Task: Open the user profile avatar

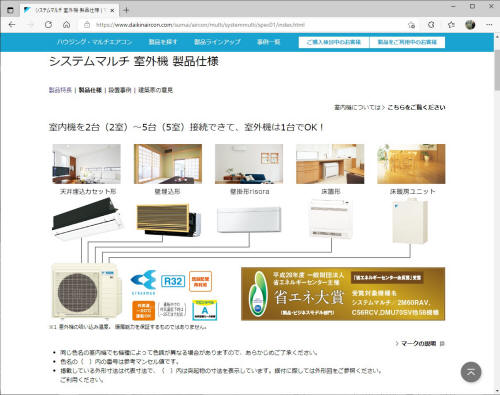Action: 470,25
